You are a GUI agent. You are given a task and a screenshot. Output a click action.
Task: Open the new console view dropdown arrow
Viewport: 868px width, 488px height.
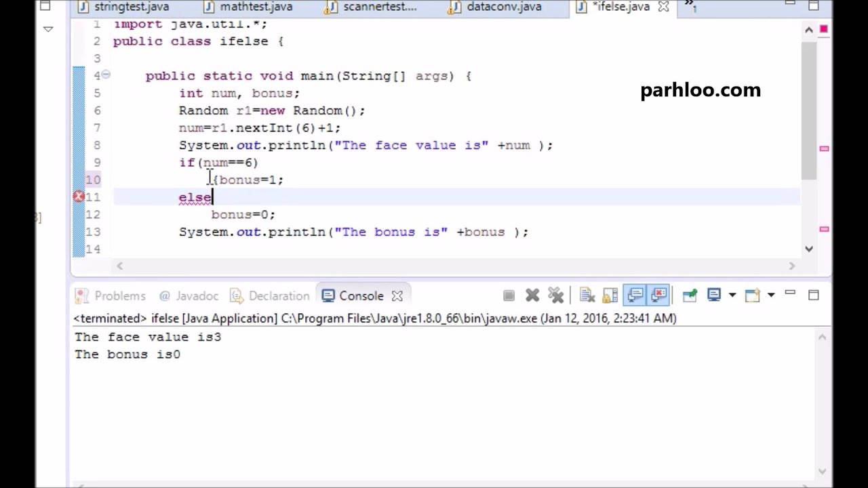(771, 296)
